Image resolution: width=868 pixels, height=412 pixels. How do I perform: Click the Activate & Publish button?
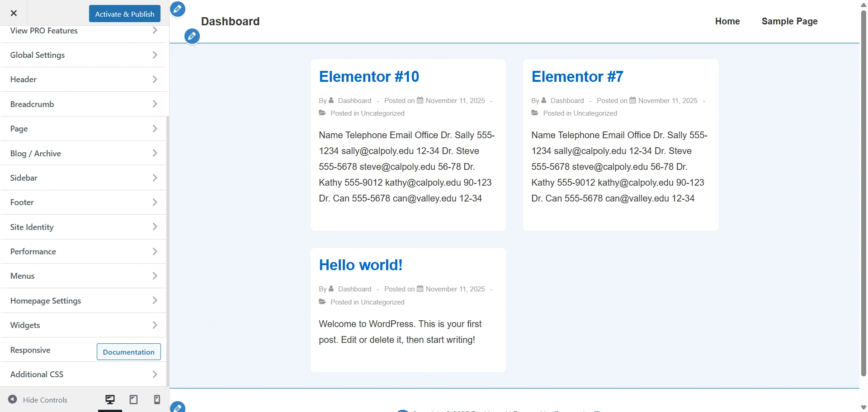[125, 14]
